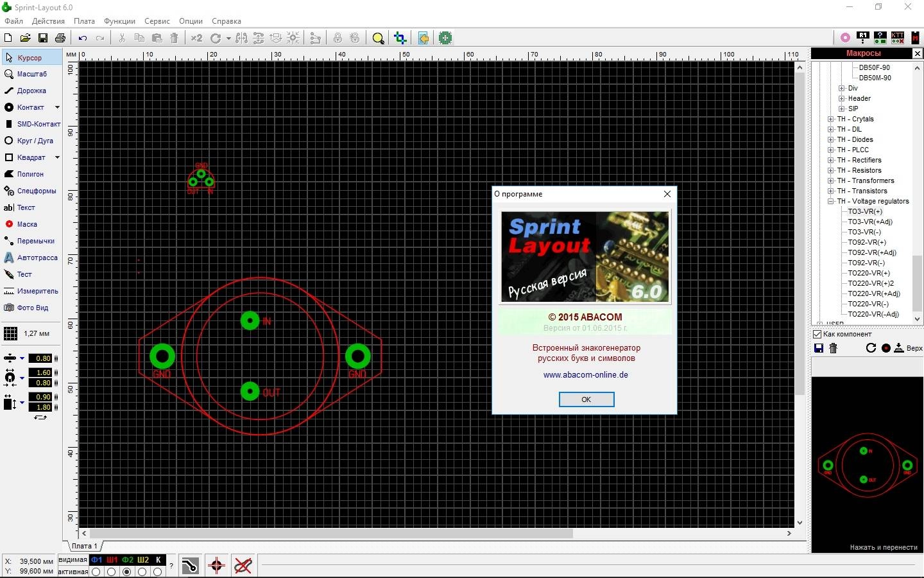The width and height of the screenshot is (924, 578).
Task: Click OK in the О программе dialog
Action: pos(586,399)
